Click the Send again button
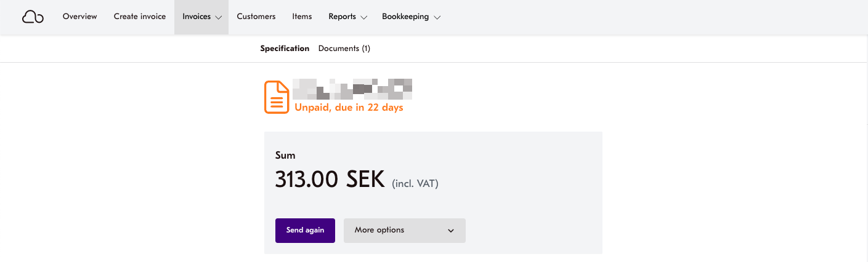 point(305,231)
